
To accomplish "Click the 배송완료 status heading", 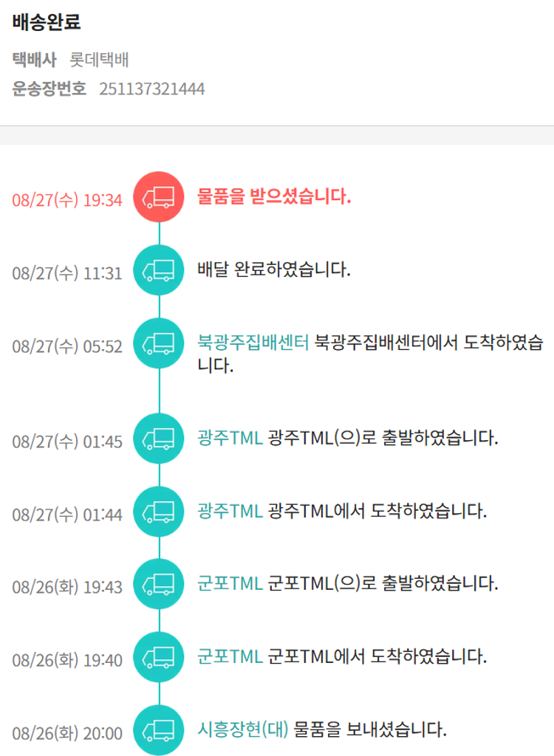I will (x=47, y=22).
